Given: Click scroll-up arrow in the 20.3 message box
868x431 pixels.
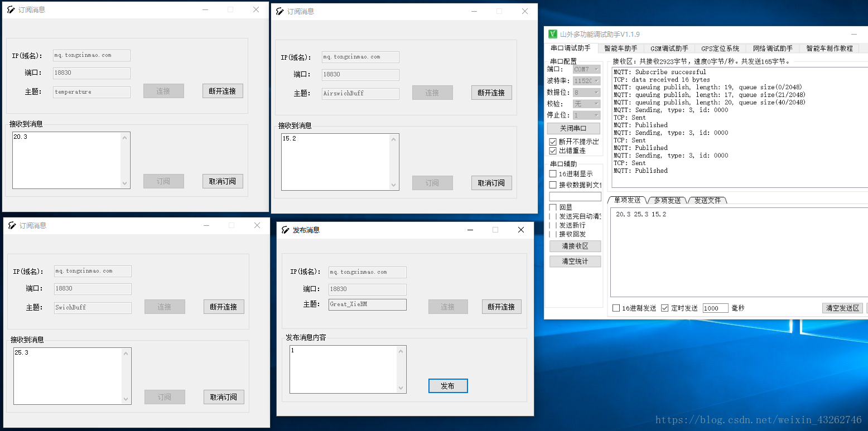Looking at the screenshot, I should click(125, 138).
